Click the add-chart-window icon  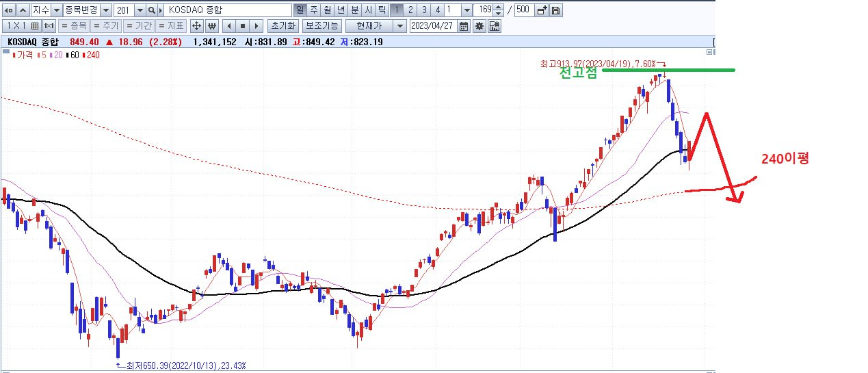542,10
